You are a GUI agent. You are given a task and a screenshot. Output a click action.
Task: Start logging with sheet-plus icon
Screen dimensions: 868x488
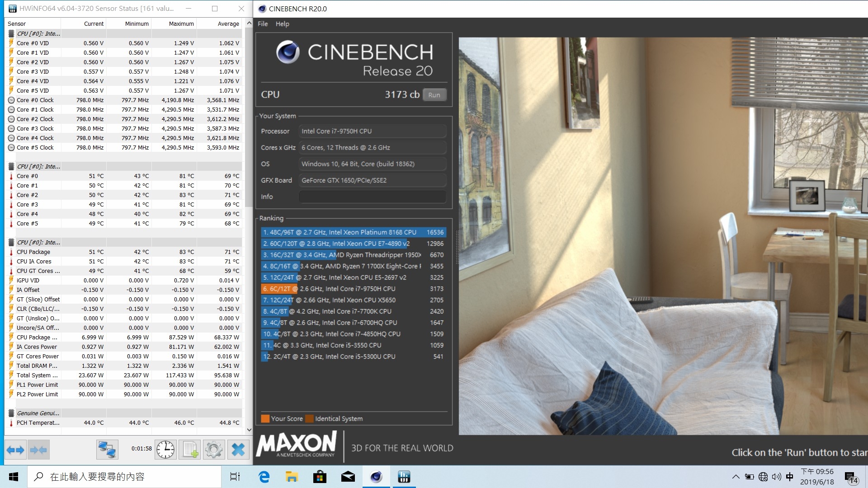coord(190,450)
